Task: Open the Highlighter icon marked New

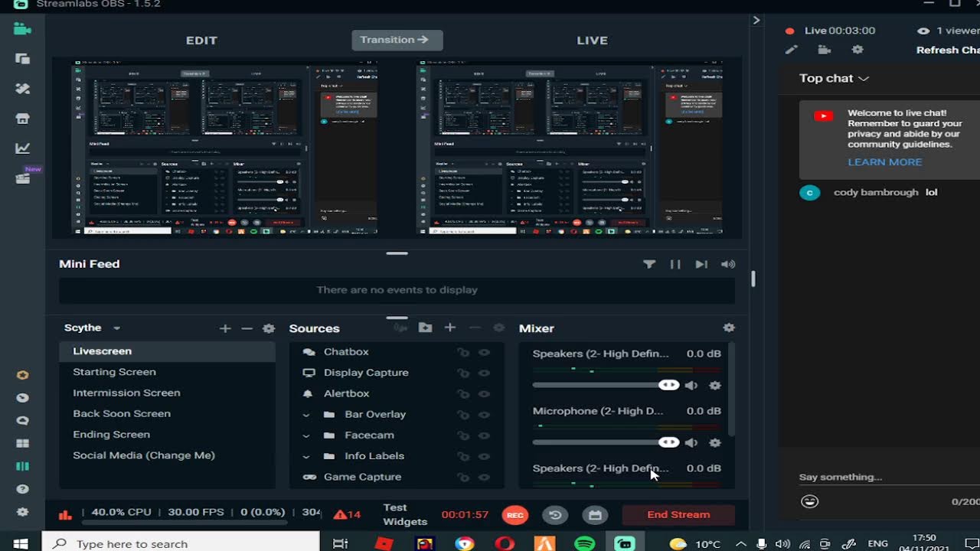Action: pos(22,178)
